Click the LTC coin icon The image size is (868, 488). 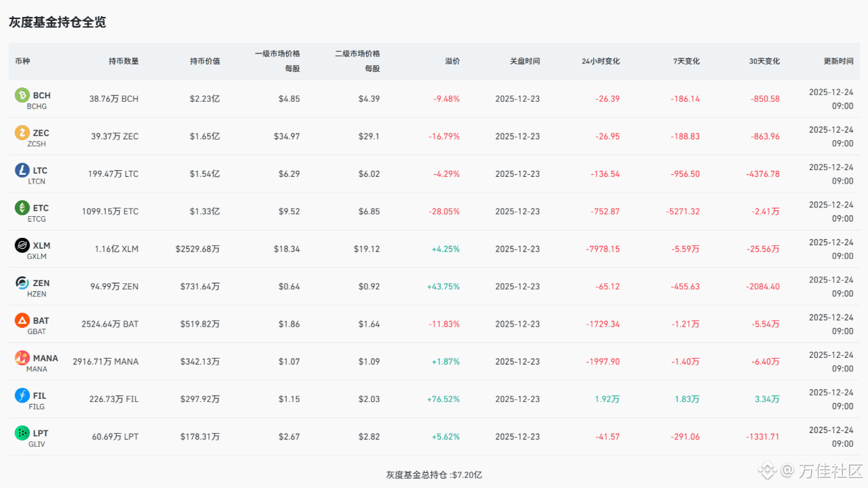click(22, 170)
